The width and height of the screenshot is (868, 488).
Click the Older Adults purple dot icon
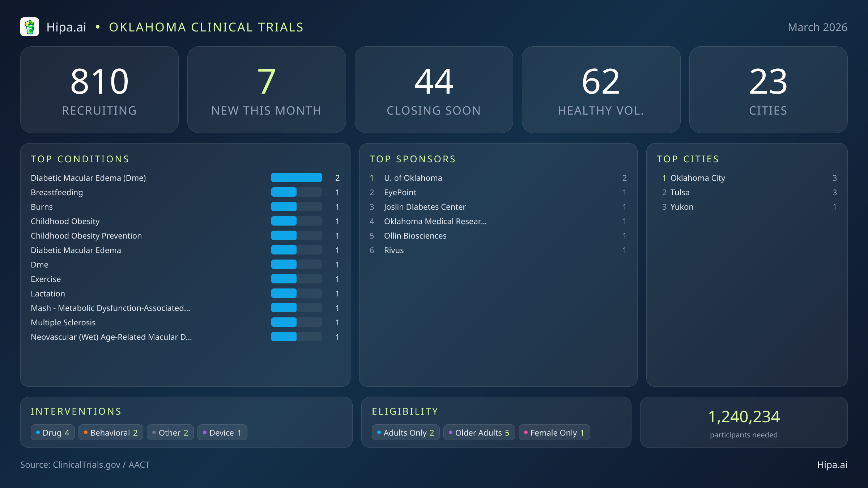[x=450, y=432]
